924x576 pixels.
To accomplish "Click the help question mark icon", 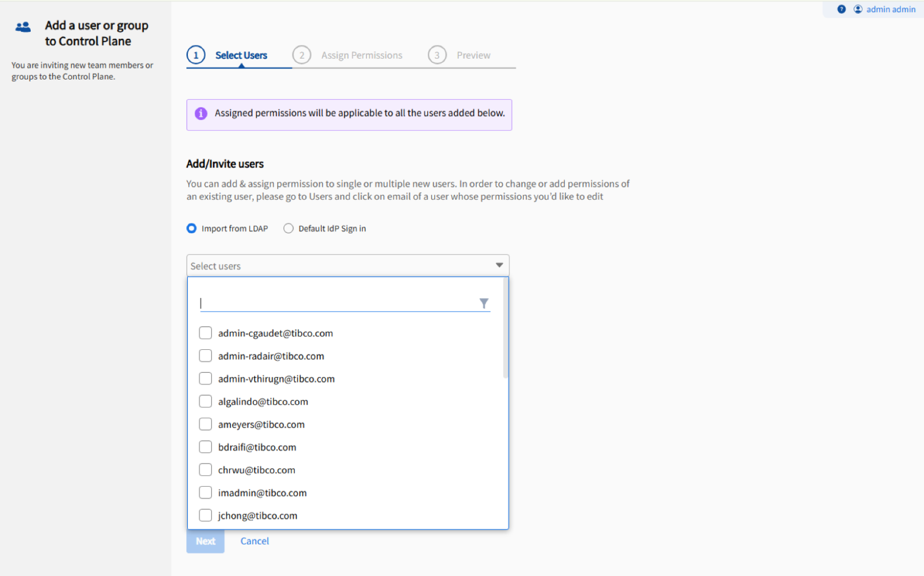I will [x=841, y=9].
